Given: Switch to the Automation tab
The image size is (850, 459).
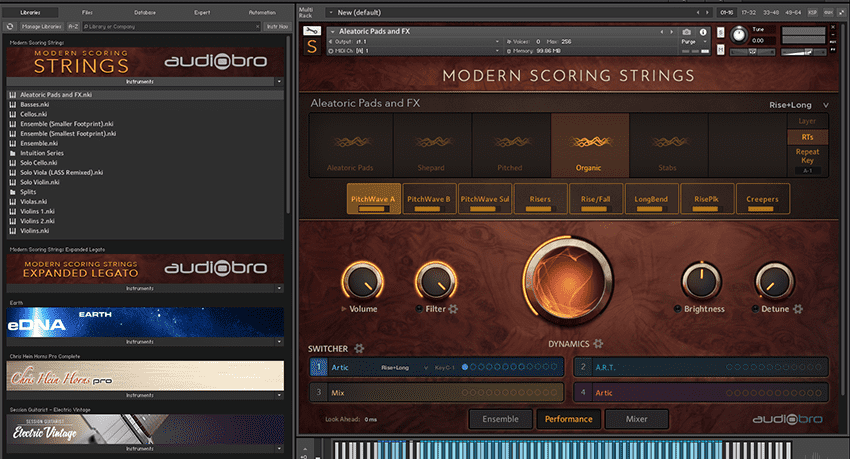Looking at the screenshot, I should 262,12.
